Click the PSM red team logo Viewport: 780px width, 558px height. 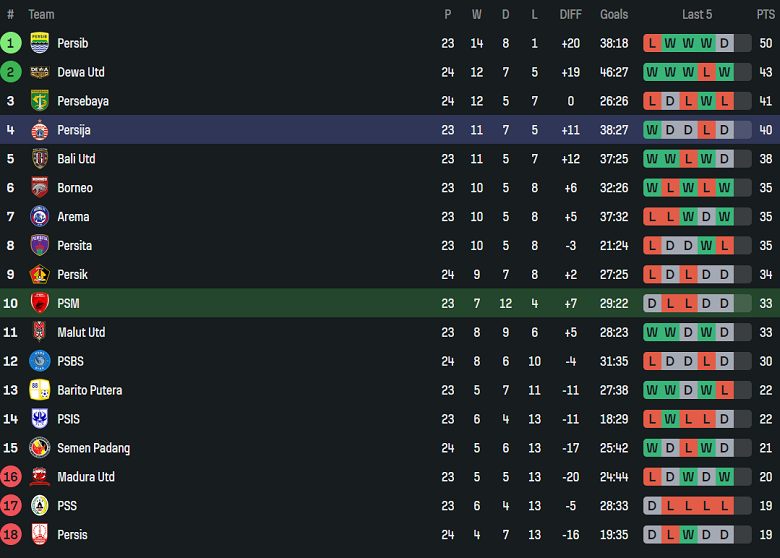pyautogui.click(x=40, y=303)
